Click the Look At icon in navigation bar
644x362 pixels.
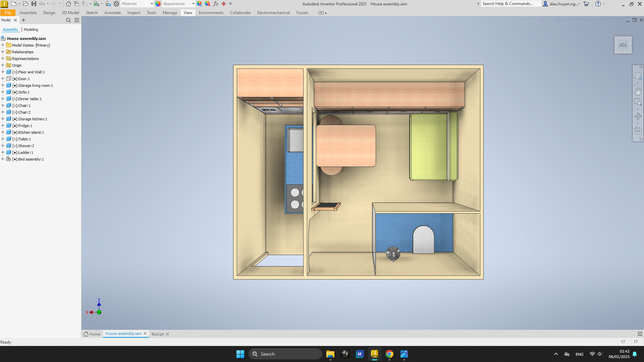pyautogui.click(x=638, y=131)
